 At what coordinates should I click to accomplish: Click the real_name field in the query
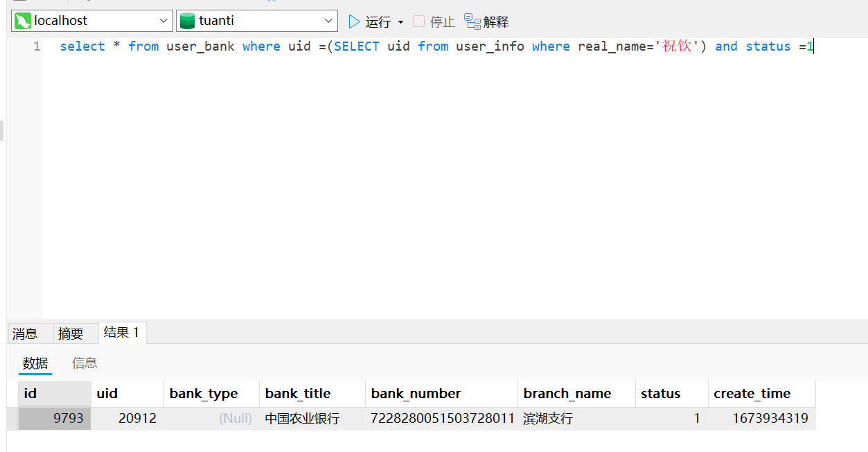(x=612, y=46)
